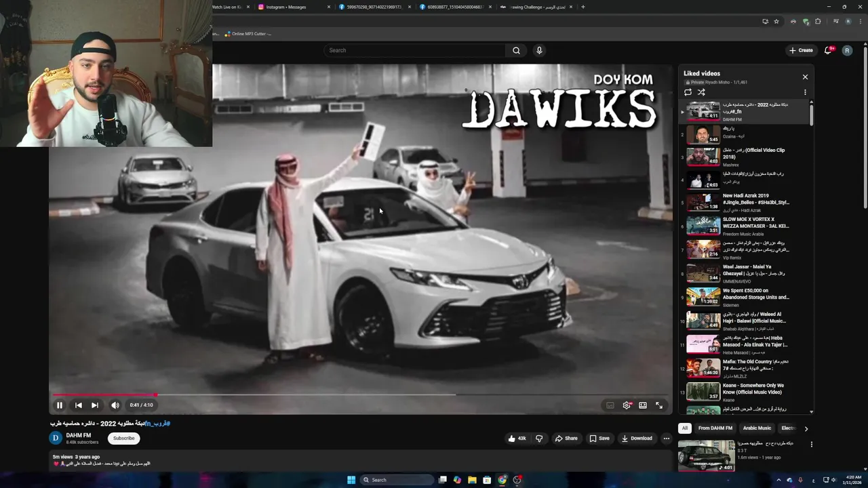Image resolution: width=868 pixels, height=488 pixels.
Task: Play Keane - Somewhere Only We Know
Action: point(744,392)
